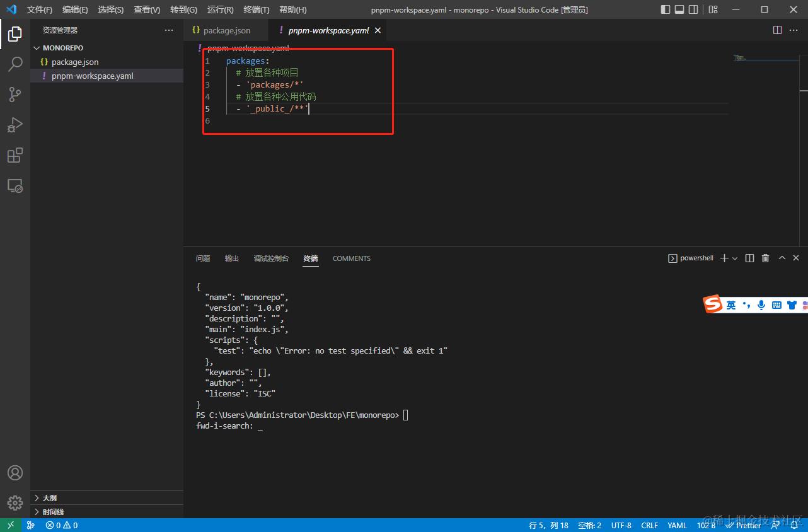Viewport: 808px width, 532px height.
Task: Open the Search view in activity bar
Action: (15, 64)
